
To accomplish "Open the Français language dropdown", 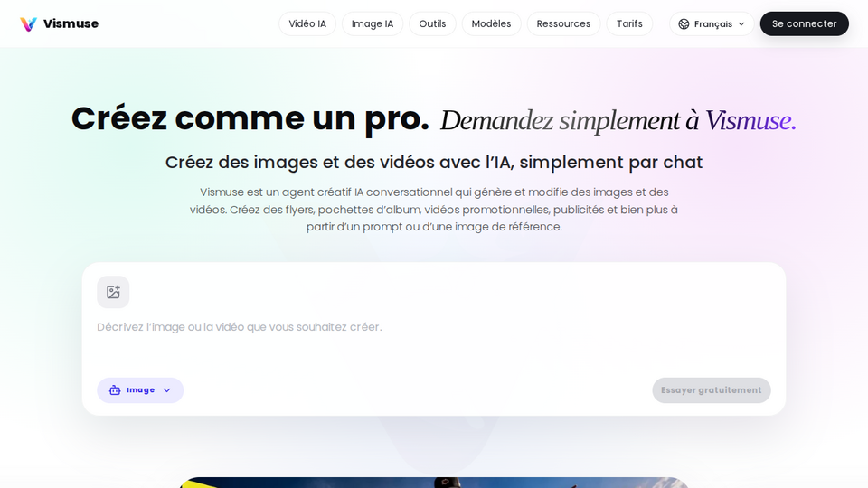I will 712,23.
